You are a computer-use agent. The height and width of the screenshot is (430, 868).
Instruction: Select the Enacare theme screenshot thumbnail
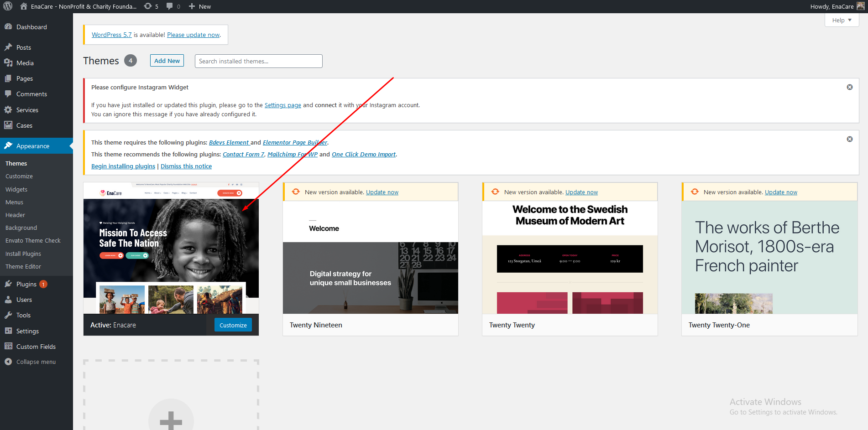[171, 248]
